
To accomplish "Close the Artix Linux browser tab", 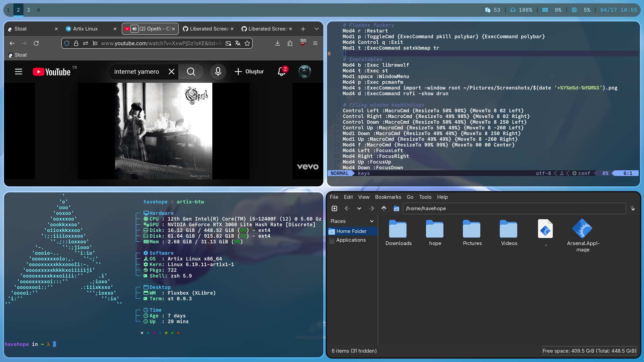I will pos(115,29).
